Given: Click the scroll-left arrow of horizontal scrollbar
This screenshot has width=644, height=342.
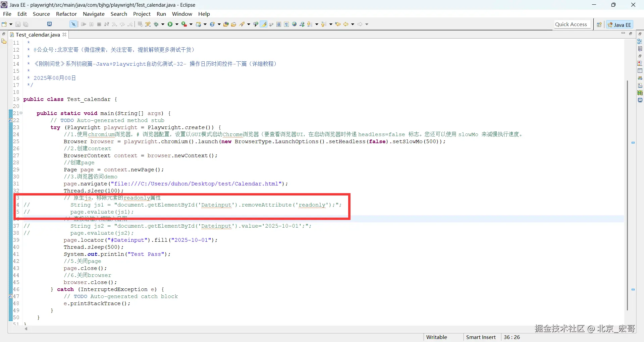Looking at the screenshot, I should pyautogui.click(x=26, y=329).
